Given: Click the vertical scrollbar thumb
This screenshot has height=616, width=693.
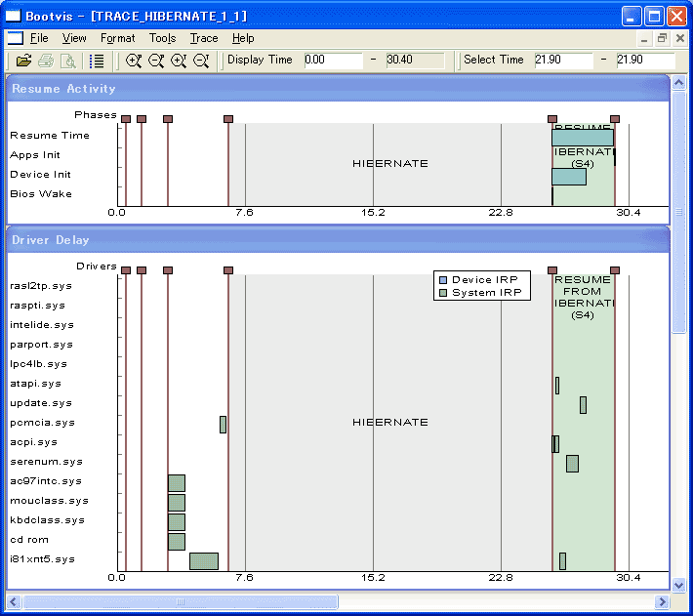Looking at the screenshot, I should (x=679, y=212).
